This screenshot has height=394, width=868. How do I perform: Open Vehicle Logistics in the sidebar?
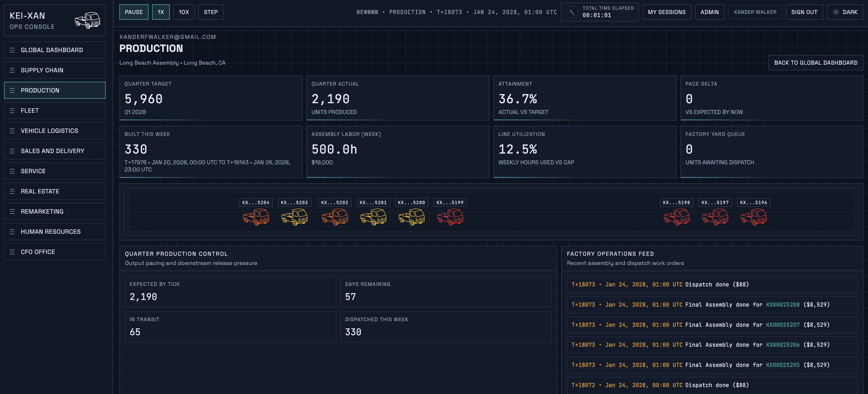click(x=55, y=131)
